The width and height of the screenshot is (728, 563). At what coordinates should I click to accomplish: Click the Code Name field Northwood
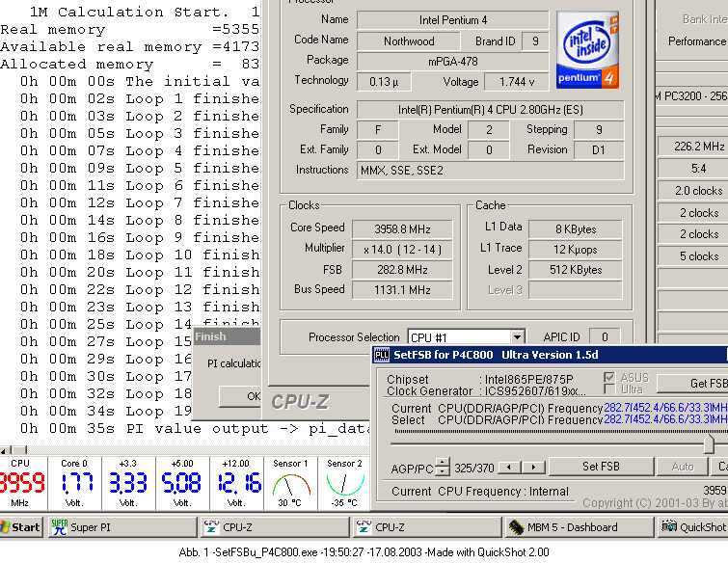point(409,41)
